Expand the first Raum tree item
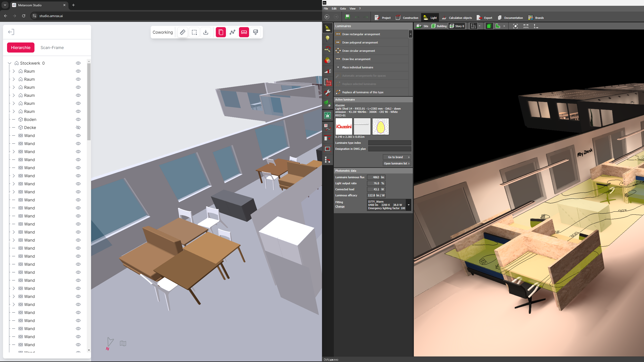Viewport: 644px width, 362px height. (x=14, y=71)
